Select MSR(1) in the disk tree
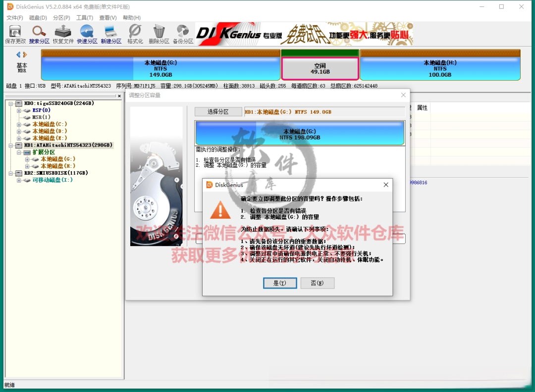This screenshot has height=392, width=535. pyautogui.click(x=41, y=117)
